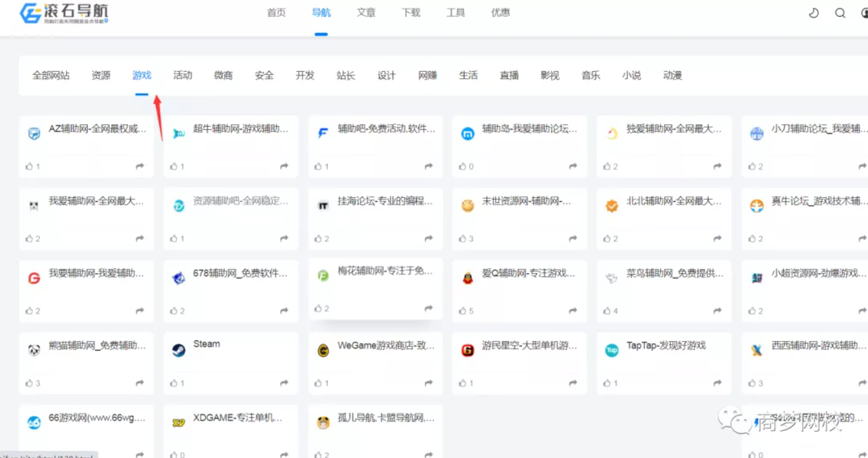This screenshot has width=868, height=458.
Task: Share the 北北辅助网 card
Action: 717,239
